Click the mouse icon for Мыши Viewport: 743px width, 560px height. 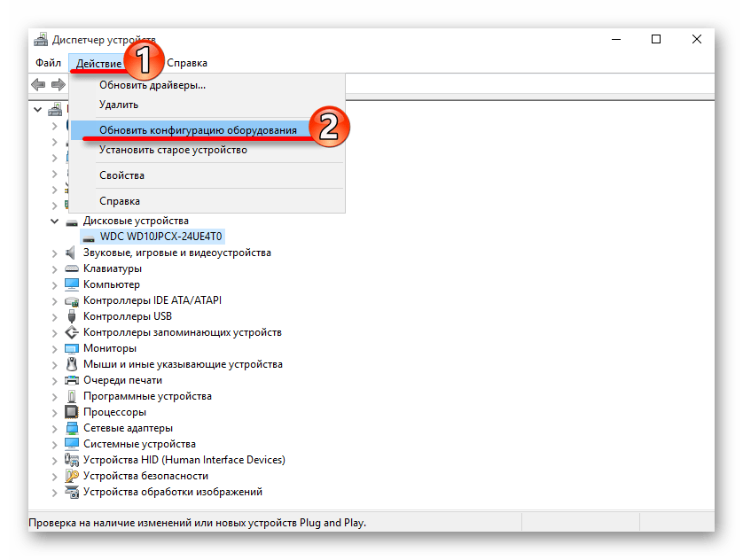[x=72, y=364]
